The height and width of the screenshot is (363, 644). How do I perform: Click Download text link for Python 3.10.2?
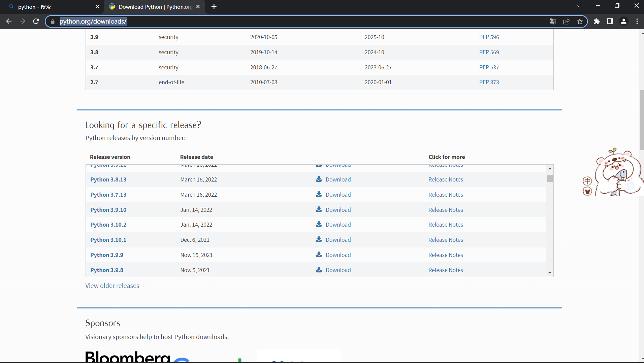(x=338, y=225)
